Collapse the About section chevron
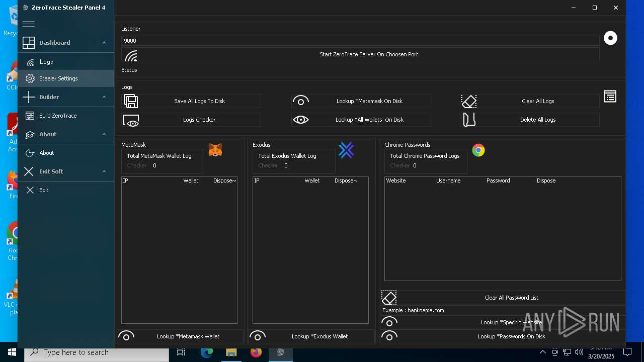Viewport: 644px width, 362px height. (x=104, y=134)
